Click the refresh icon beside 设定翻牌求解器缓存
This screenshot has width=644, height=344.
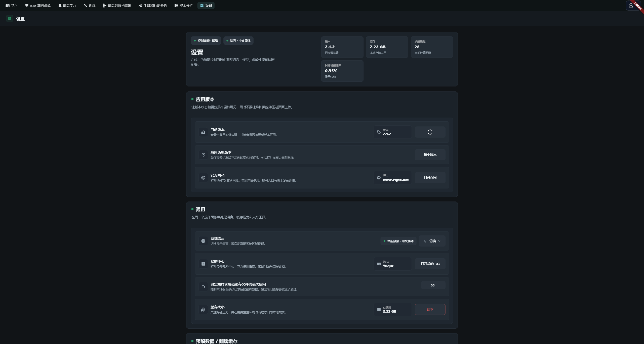pyautogui.click(x=203, y=287)
